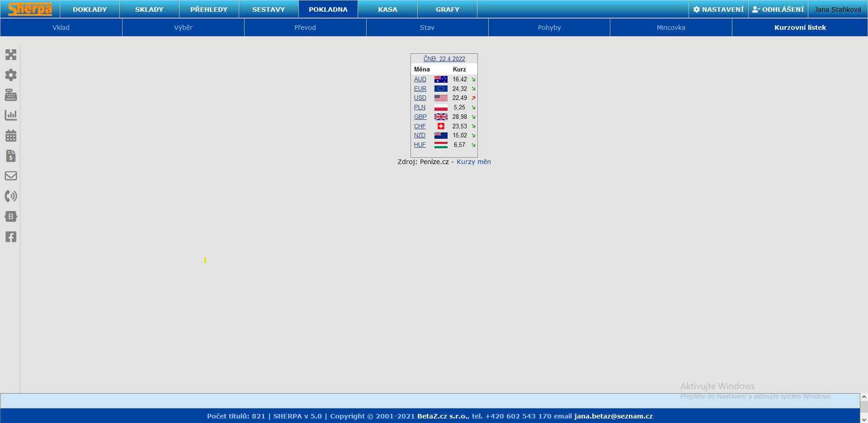Click the calendar icon in sidebar

click(x=11, y=136)
